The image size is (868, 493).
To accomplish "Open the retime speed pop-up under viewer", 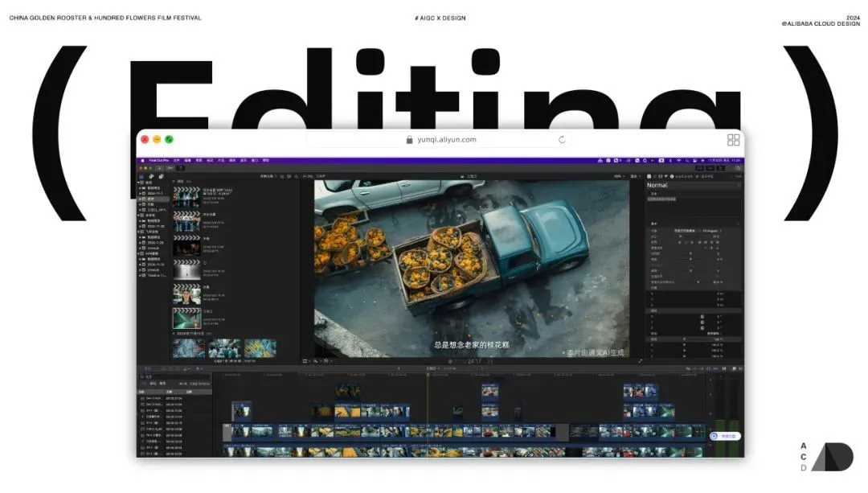I will [x=327, y=361].
